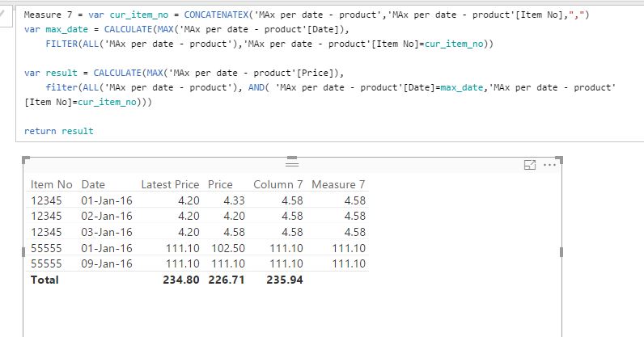644x337 pixels.
Task: Click the top-left corner handle of the visual
Action: click(25, 160)
